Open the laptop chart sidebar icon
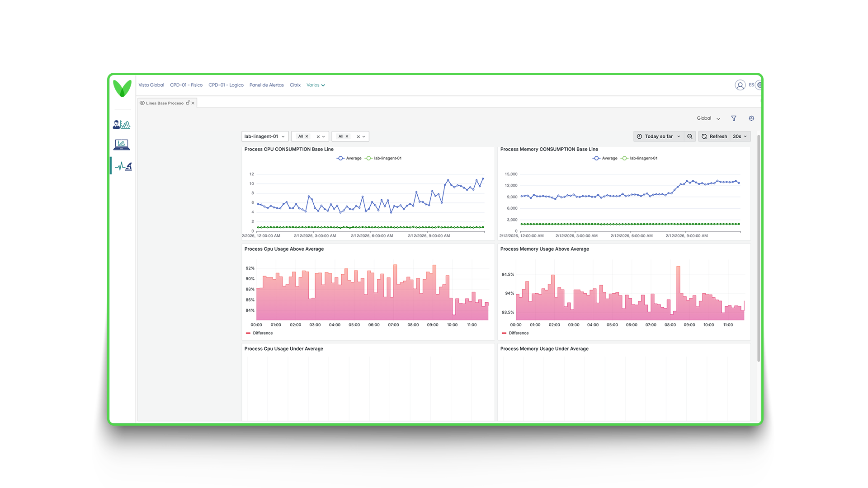The width and height of the screenshot is (868, 488). tap(122, 145)
